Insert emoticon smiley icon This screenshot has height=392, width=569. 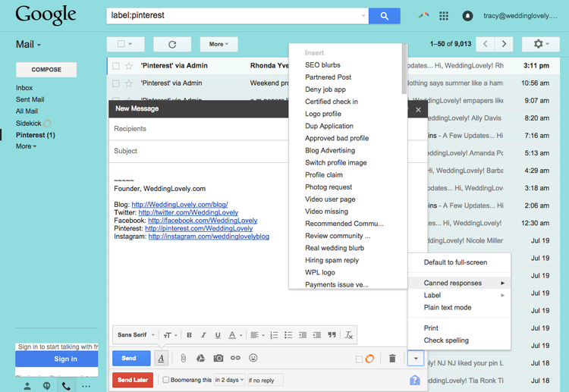(x=253, y=358)
